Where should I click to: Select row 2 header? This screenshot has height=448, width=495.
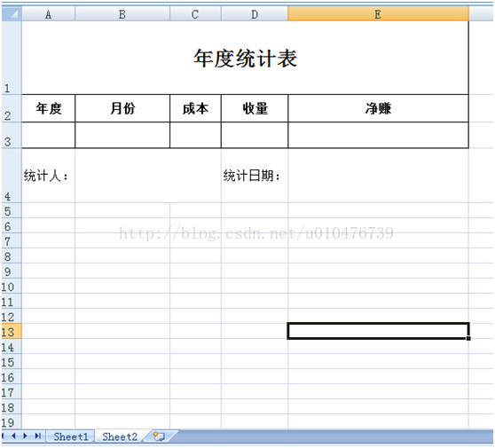point(12,108)
